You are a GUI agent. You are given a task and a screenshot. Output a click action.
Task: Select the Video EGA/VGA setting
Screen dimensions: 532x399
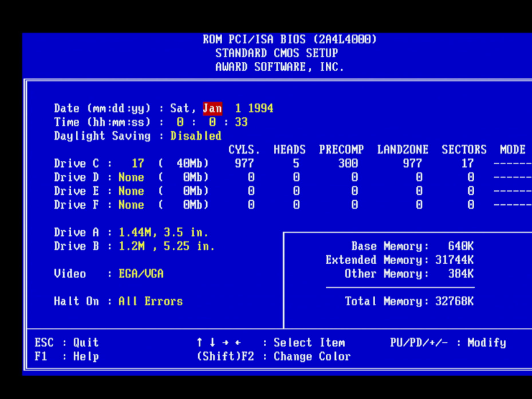tap(141, 274)
